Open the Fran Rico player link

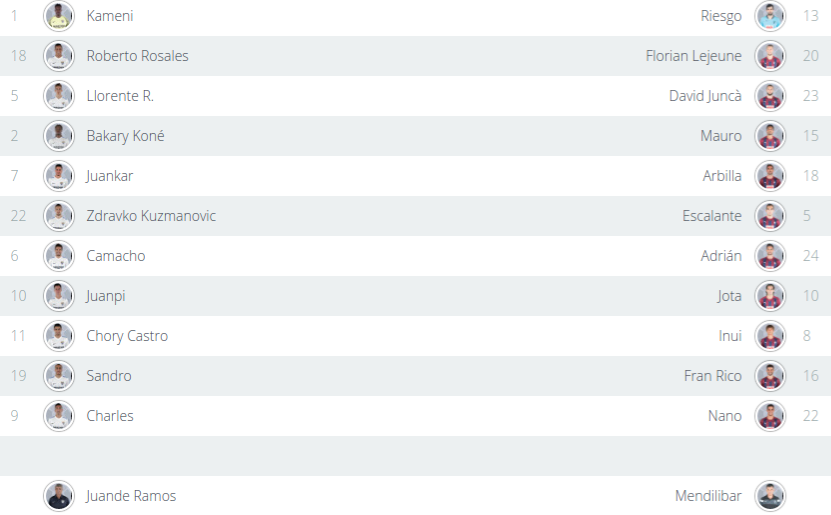click(712, 376)
